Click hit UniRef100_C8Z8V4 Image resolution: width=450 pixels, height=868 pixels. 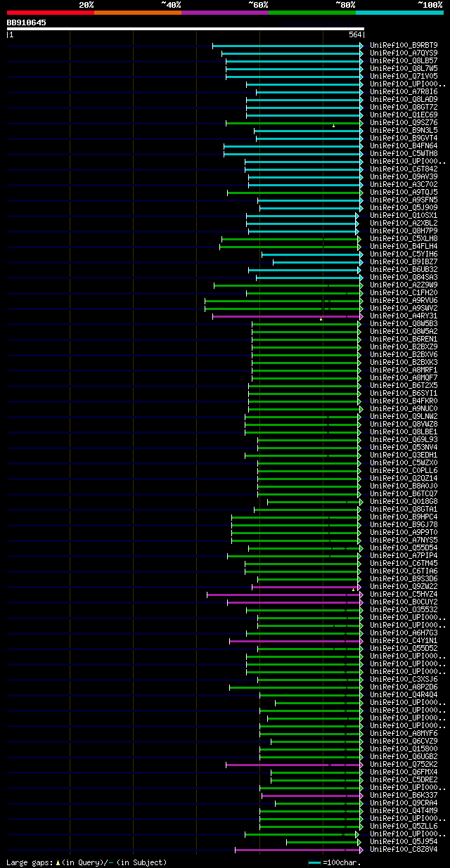pyautogui.click(x=404, y=850)
